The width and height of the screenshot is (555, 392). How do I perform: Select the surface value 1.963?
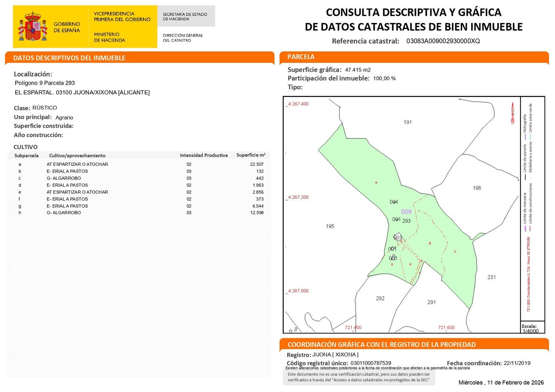tap(258, 185)
